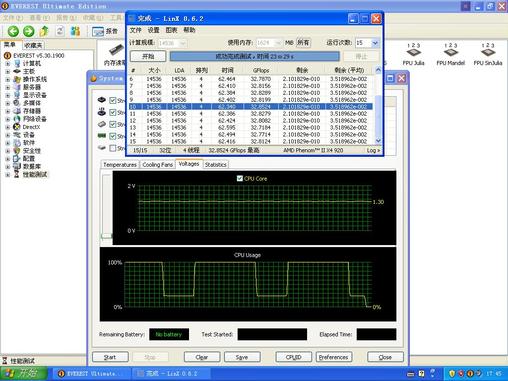Click the green Forward arrow in EVEREST toolbar
Image resolution: width=508 pixels, height=381 pixels.
(x=29, y=31)
